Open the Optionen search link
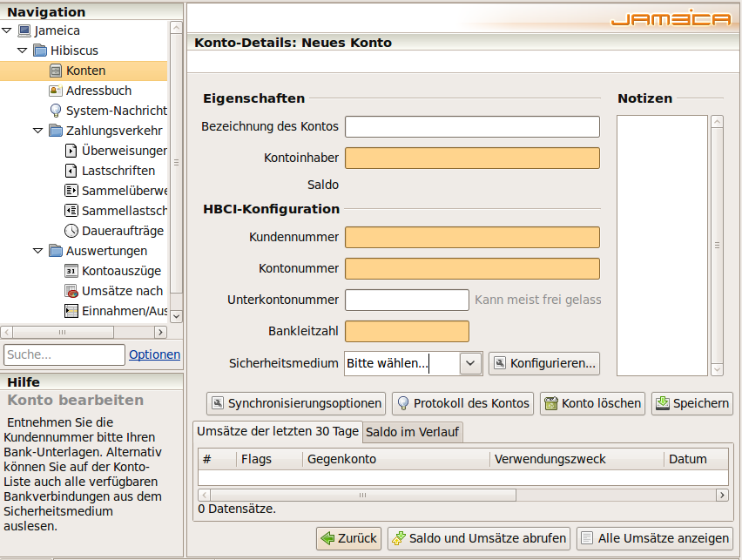 pos(154,354)
